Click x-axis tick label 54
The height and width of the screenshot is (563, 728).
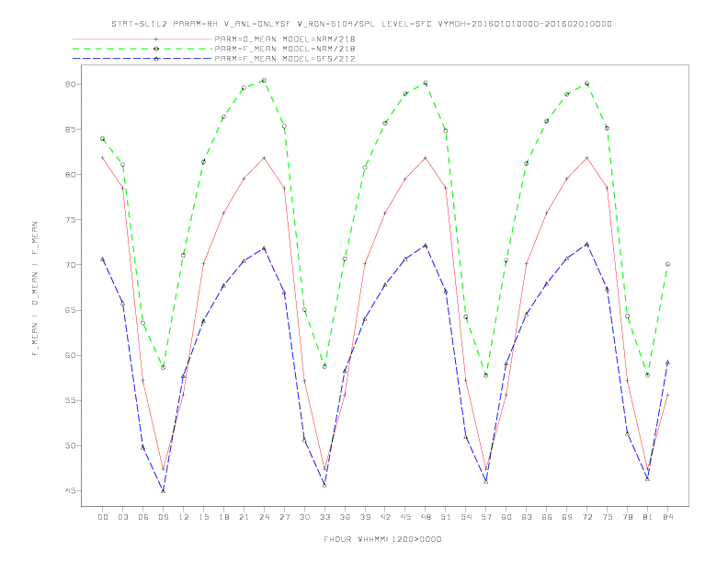466,517
